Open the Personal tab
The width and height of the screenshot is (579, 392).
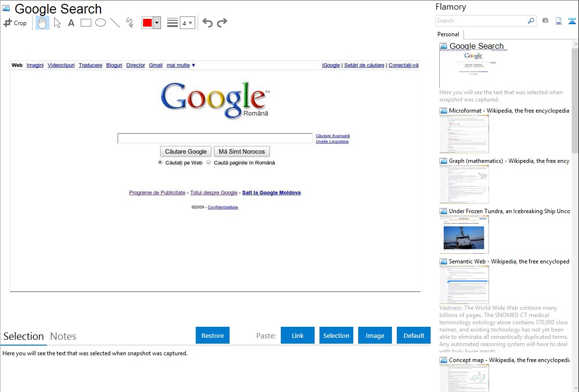tap(449, 34)
